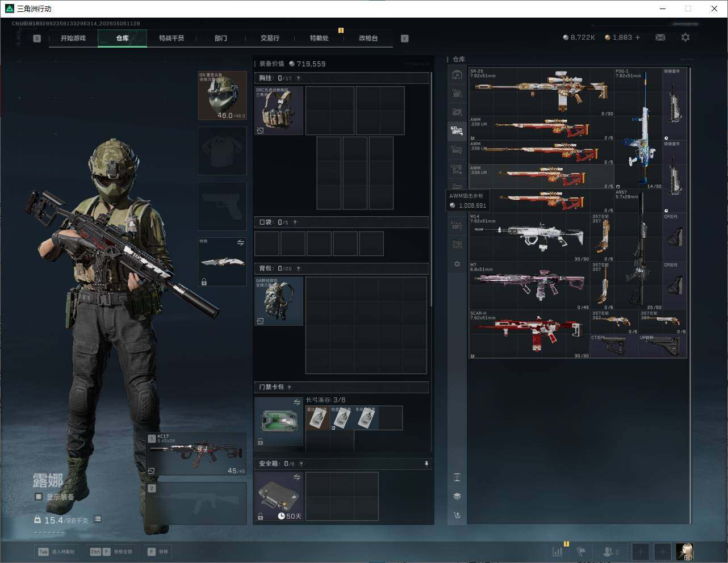The width and height of the screenshot is (728, 563).
Task: Open the player avatar in bottom-right corner
Action: tap(684, 551)
